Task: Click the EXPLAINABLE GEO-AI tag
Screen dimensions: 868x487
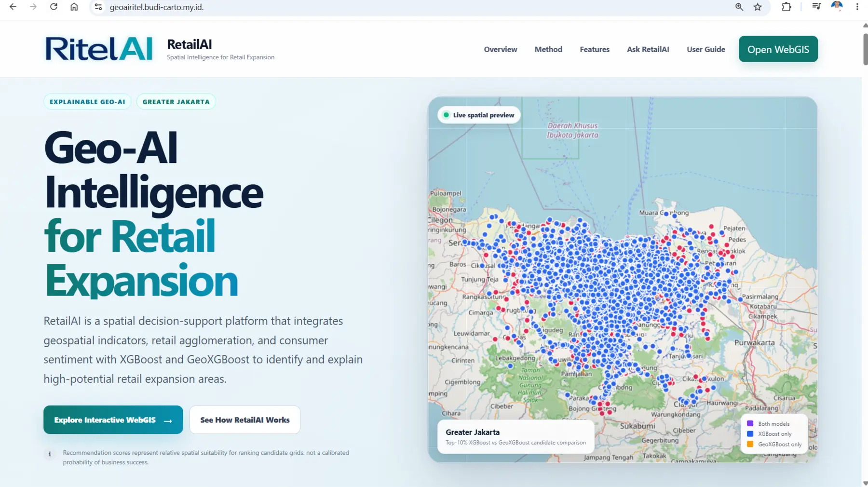Action: 87,102
